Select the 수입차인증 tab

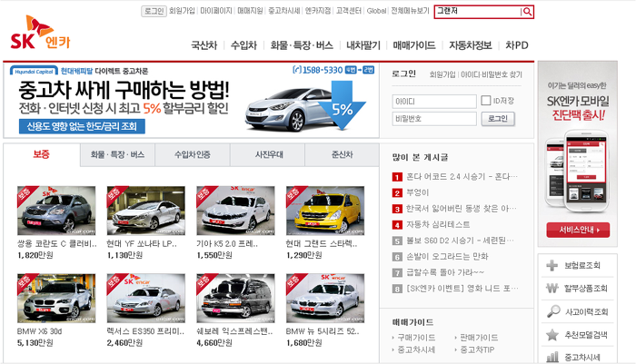(x=193, y=154)
